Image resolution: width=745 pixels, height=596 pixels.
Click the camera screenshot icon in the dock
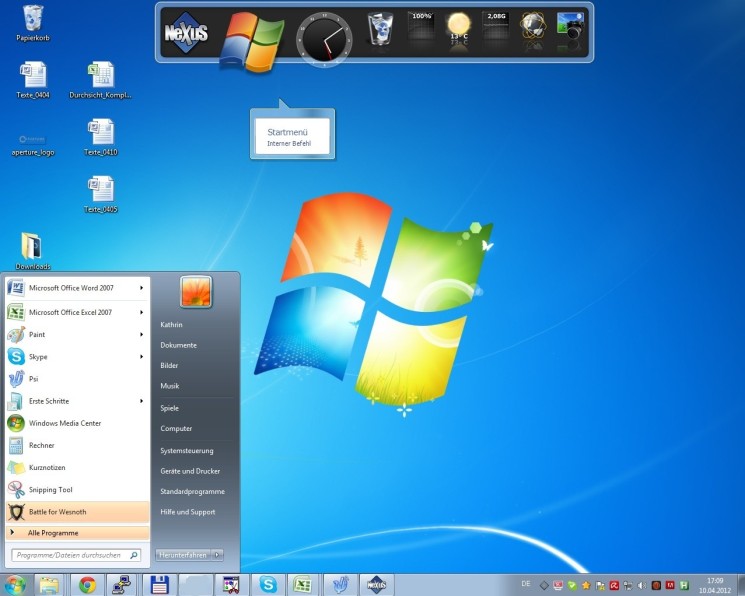click(570, 26)
